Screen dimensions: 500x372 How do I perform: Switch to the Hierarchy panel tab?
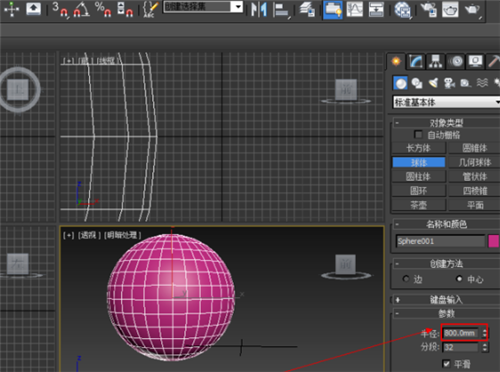(436, 61)
